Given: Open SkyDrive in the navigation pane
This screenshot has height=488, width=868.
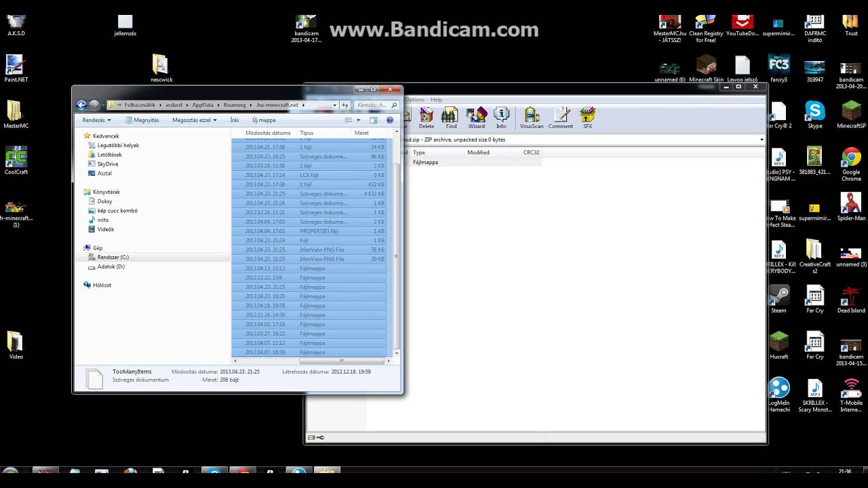Looking at the screenshot, I should tap(107, 164).
